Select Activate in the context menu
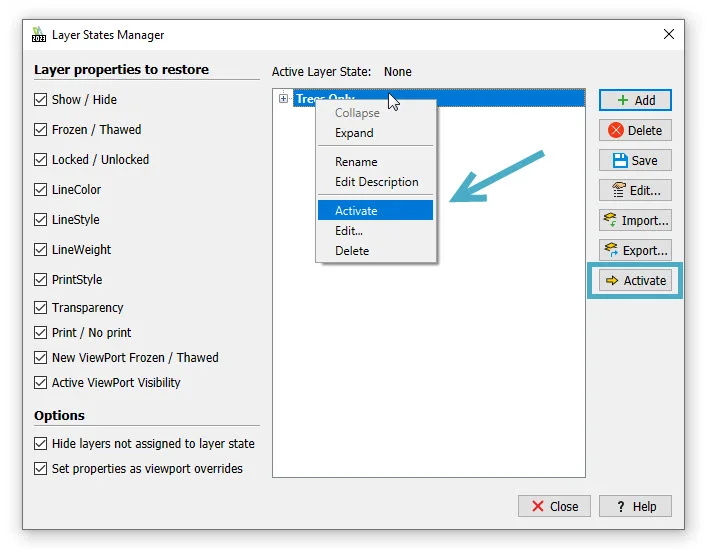This screenshot has height=550, width=705. tap(356, 211)
